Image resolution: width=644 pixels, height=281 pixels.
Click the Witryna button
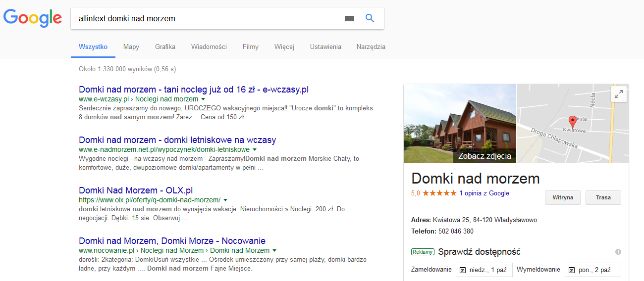coord(563,197)
